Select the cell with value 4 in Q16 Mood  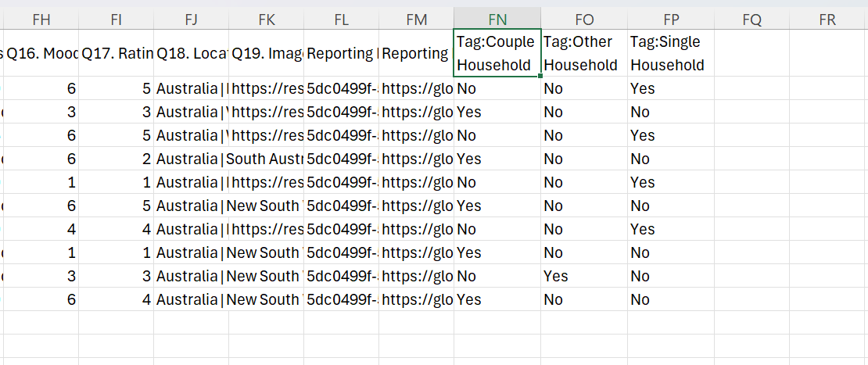(x=41, y=229)
